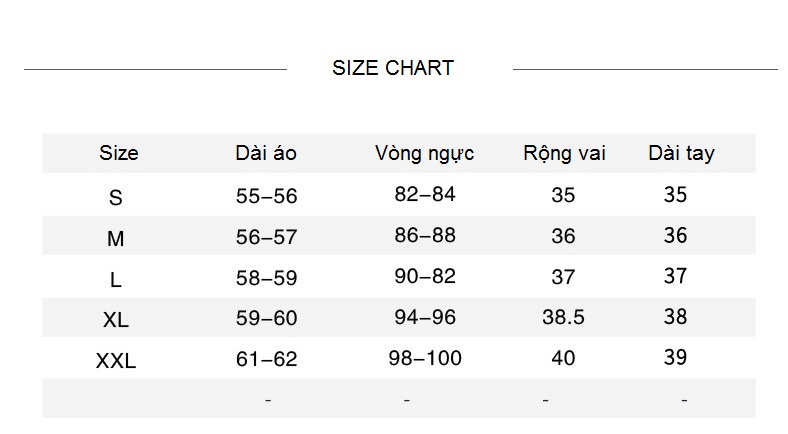Click the Dài tay column header
Viewport: 788px width, 434px height.
point(681,153)
